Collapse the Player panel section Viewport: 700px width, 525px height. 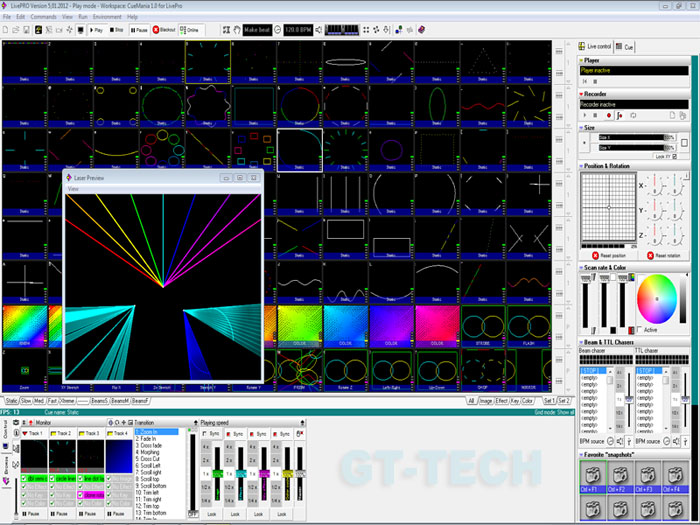point(581,60)
